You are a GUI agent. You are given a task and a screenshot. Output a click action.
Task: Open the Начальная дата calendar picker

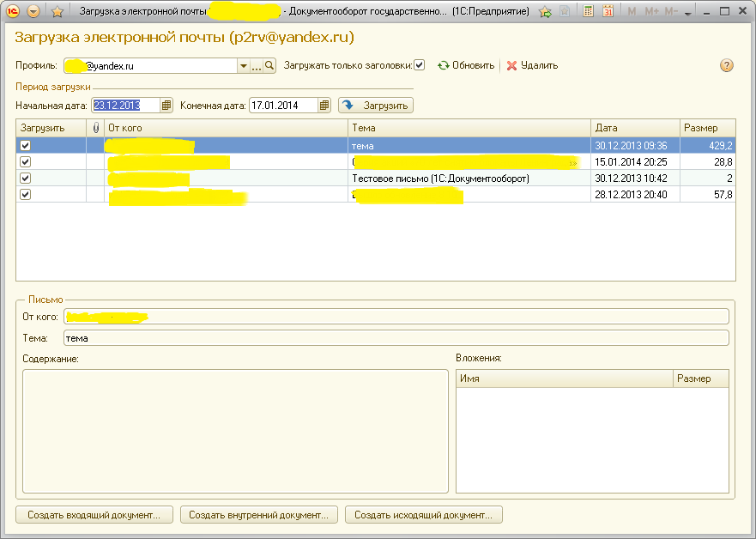tap(166, 105)
